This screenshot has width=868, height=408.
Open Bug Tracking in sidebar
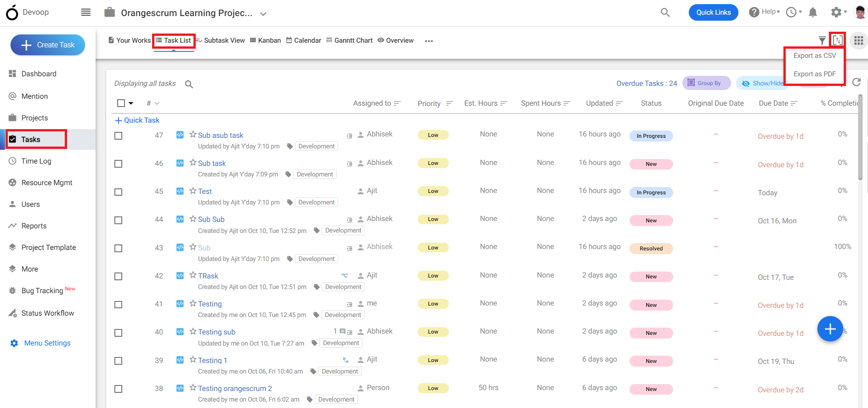tap(42, 290)
